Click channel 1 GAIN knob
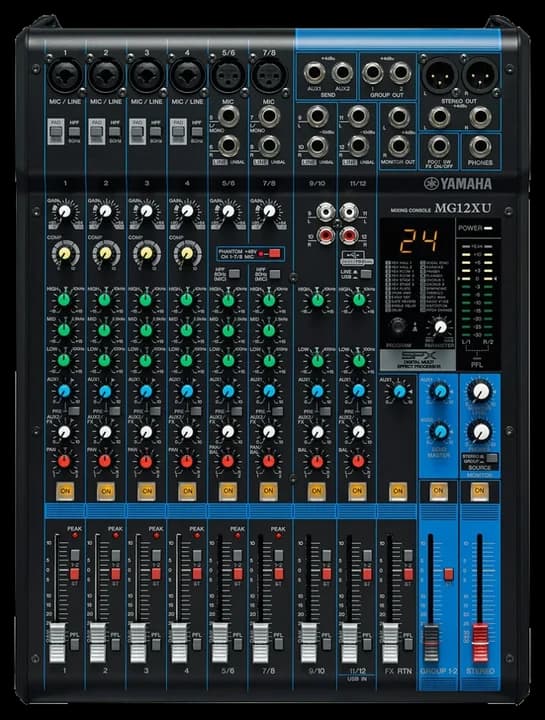 (65, 211)
